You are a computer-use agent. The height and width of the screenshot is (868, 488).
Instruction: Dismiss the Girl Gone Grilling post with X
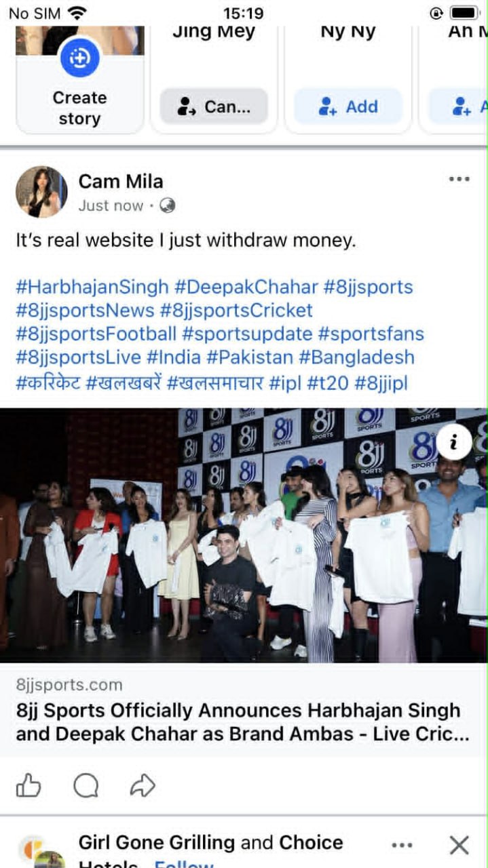pyautogui.click(x=459, y=845)
